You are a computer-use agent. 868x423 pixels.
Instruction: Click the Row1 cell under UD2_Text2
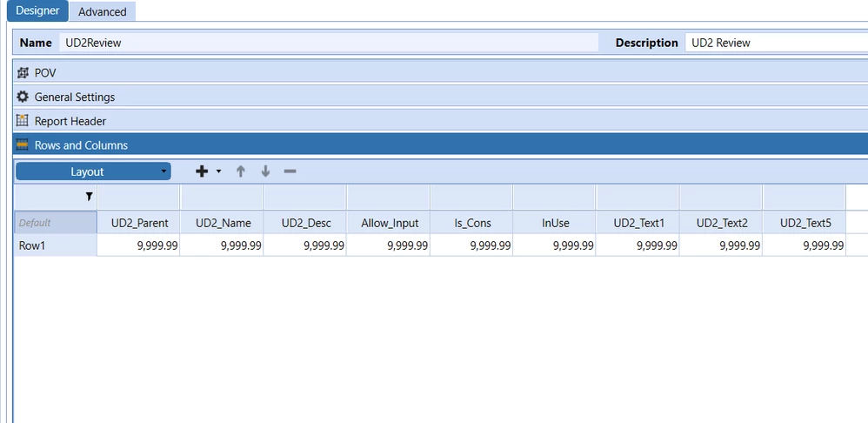(x=721, y=245)
